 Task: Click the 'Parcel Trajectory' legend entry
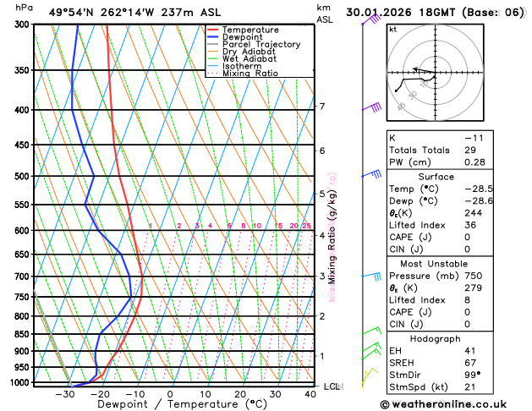click(254, 45)
